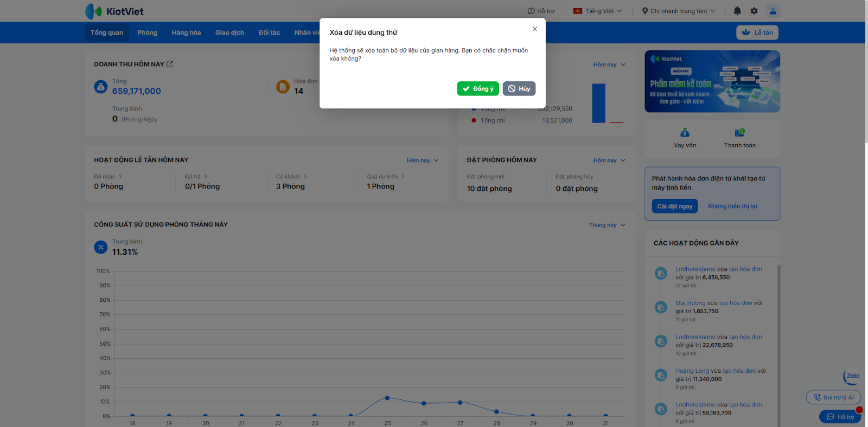This screenshot has width=868, height=427.
Task: Open Mai Hương user link
Action: [x=691, y=303]
